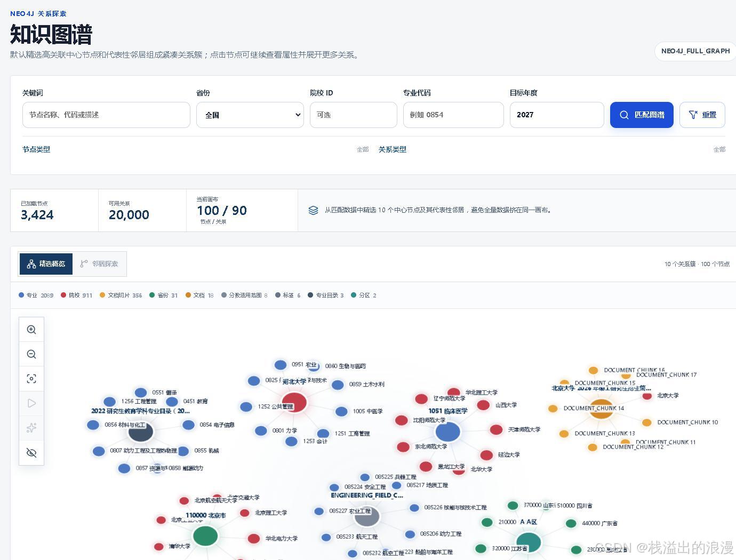
Task: Toggle the 专业 2089 legend filter
Action: click(36, 295)
